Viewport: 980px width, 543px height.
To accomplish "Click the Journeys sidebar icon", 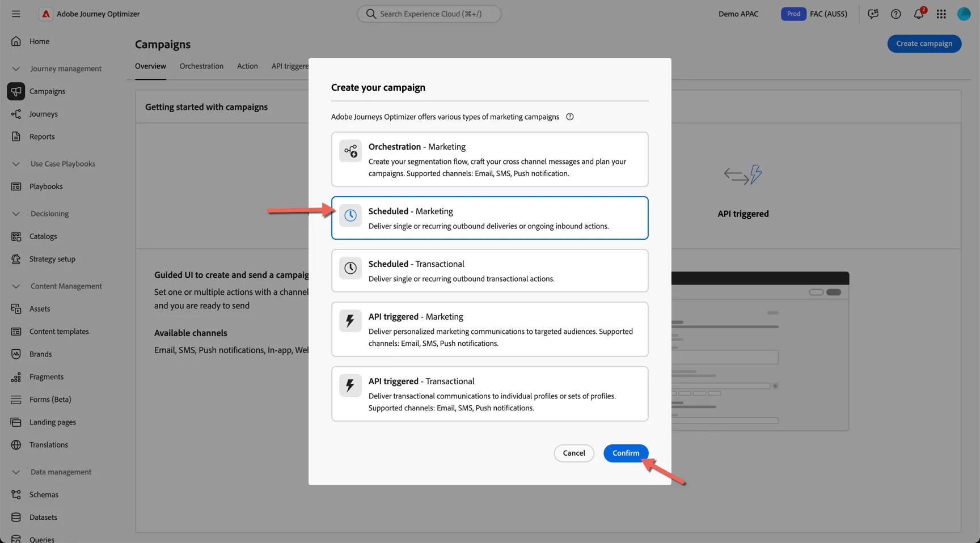I will (16, 114).
